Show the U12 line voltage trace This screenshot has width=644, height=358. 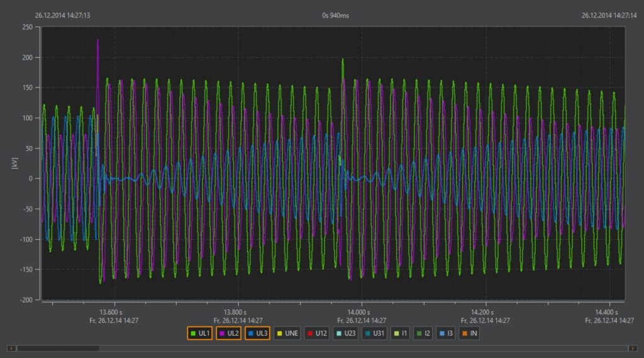[317, 333]
